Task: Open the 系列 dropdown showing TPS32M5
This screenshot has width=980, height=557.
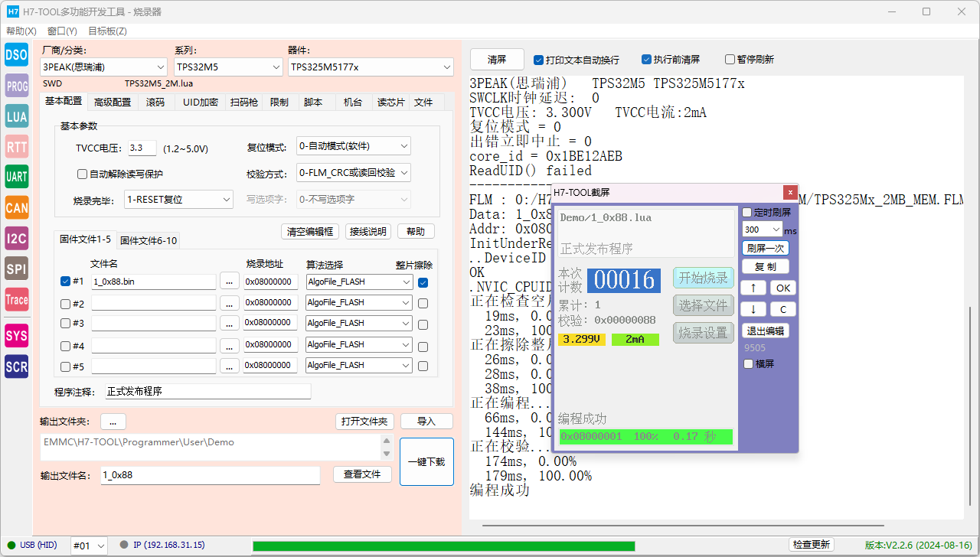Action: tap(228, 67)
